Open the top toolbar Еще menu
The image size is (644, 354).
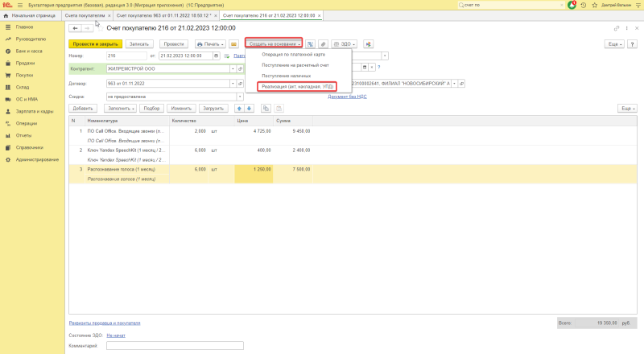click(x=614, y=44)
